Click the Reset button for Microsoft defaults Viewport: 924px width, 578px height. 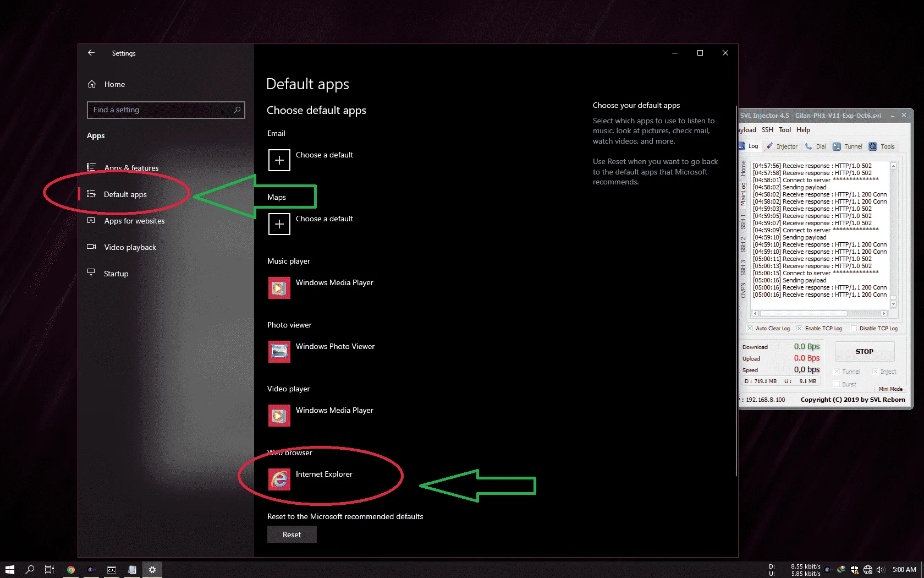point(292,535)
